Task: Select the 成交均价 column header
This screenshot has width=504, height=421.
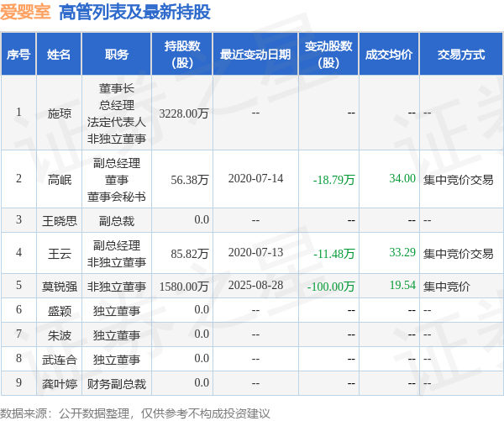Action: 389,54
